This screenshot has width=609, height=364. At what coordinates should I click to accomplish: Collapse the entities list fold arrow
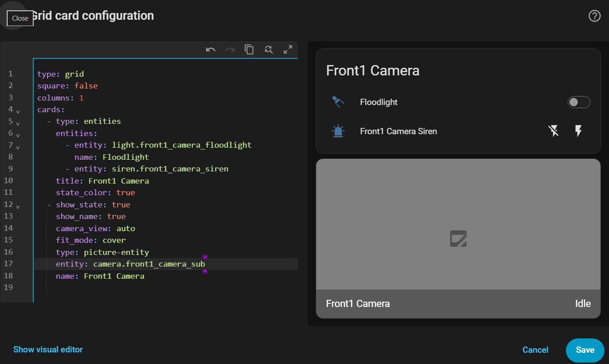18,134
